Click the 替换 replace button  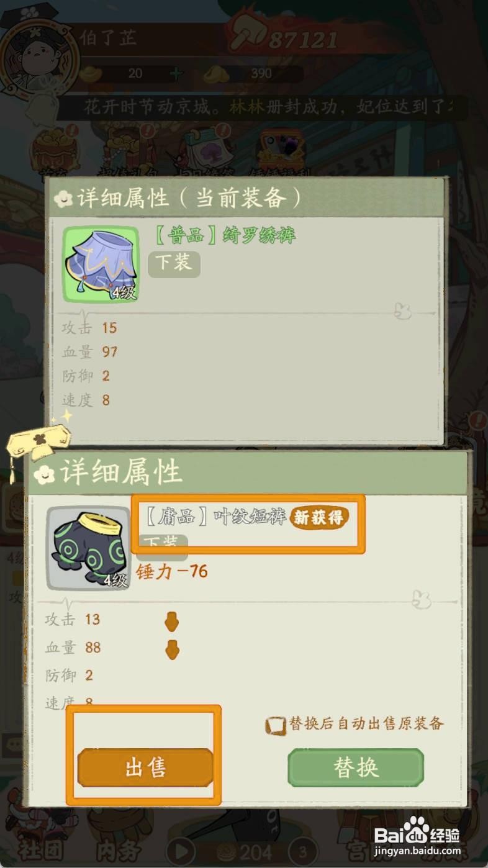[356, 768]
